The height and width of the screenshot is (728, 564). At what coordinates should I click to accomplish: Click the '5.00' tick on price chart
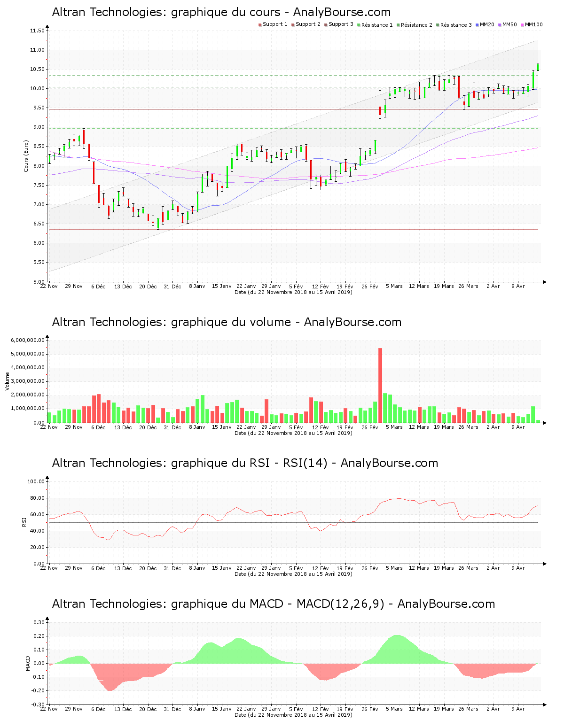(x=39, y=282)
